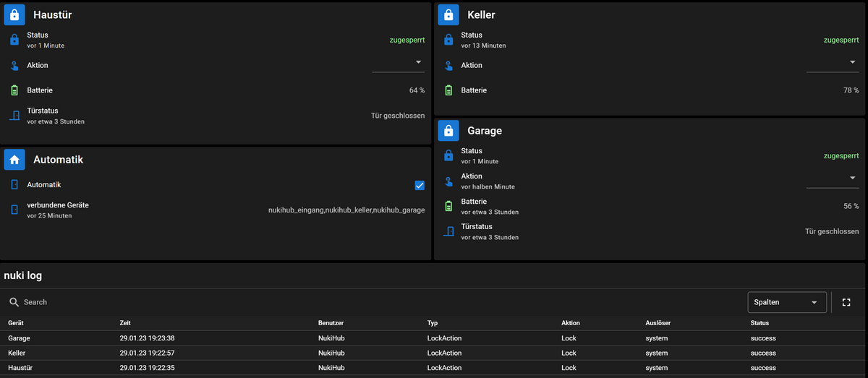Screen dimensions: 868x378
Task: Sort the log by Zeit column header
Action: point(125,323)
